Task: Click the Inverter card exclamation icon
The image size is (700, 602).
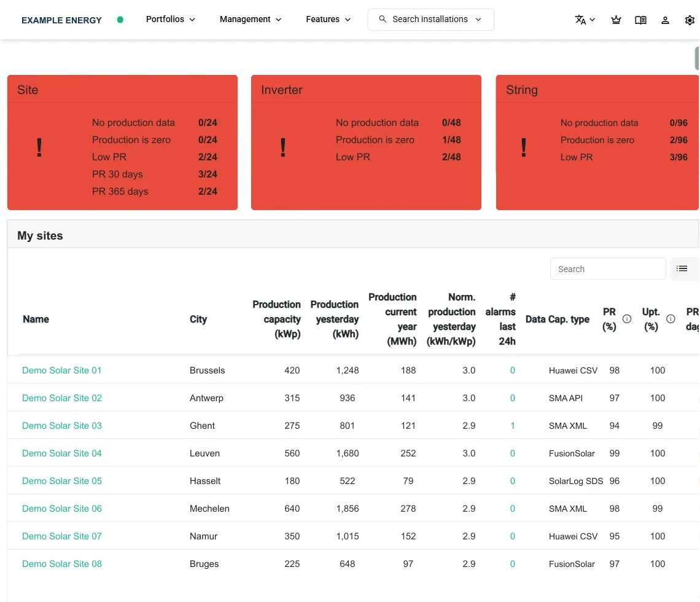Action: (x=283, y=148)
